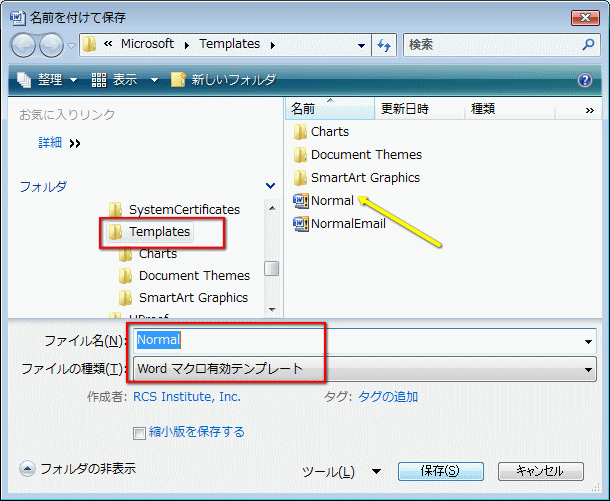Click author RCS Institute, Inc.
The width and height of the screenshot is (610, 501).
coord(187,397)
